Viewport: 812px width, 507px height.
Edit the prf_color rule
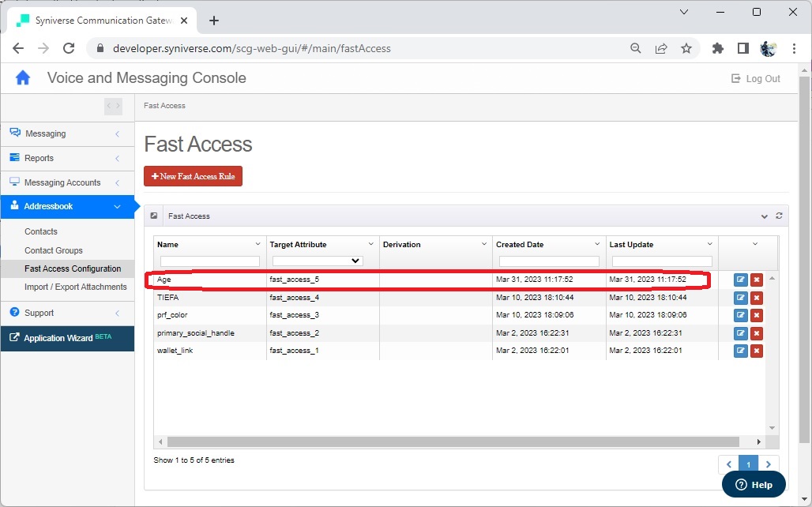point(741,315)
